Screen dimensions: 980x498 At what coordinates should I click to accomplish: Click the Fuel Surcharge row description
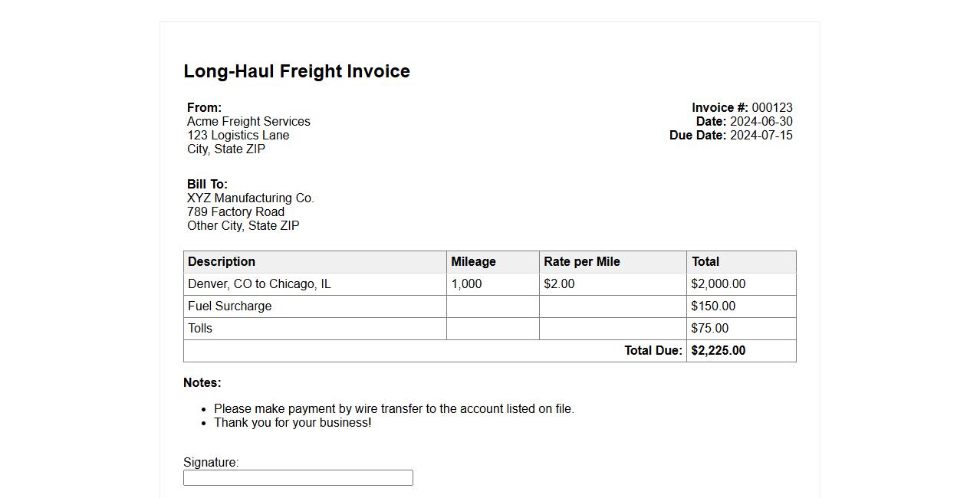tap(229, 306)
